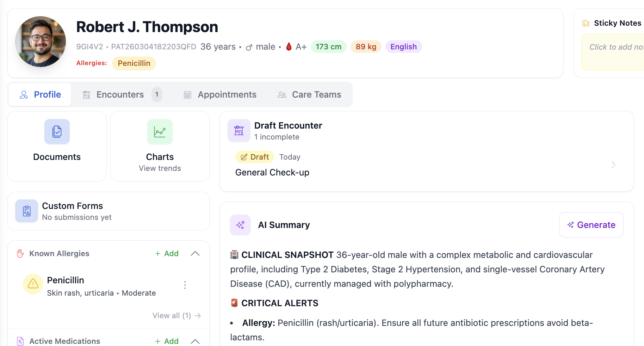Viewport: 644px width, 346px height.
Task: Open the Charts trends icon
Action: [160, 131]
